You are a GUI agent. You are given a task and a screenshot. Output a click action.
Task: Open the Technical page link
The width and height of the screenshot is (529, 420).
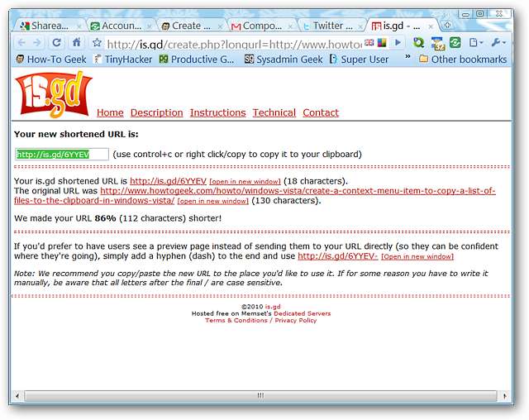274,112
